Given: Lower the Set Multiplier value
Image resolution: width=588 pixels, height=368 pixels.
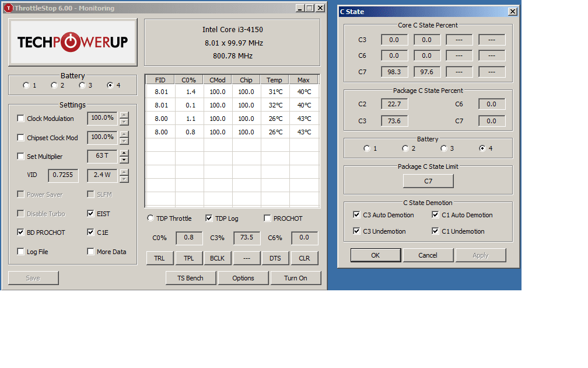Looking at the screenshot, I should pos(124,159).
